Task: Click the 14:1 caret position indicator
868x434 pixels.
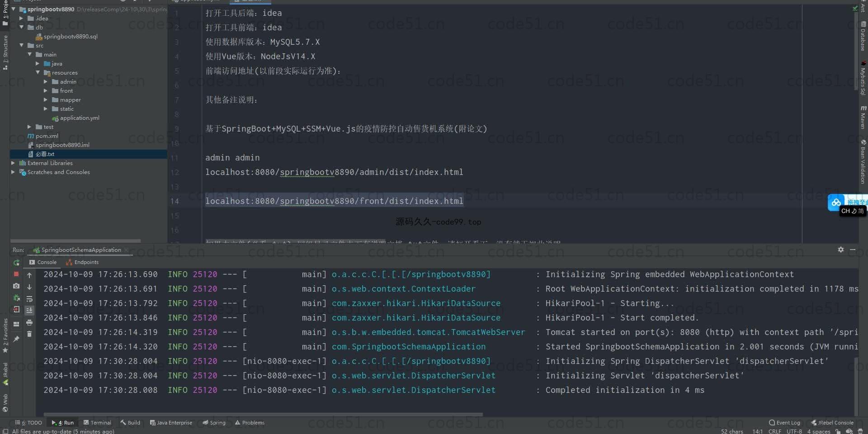Action: pos(757,431)
